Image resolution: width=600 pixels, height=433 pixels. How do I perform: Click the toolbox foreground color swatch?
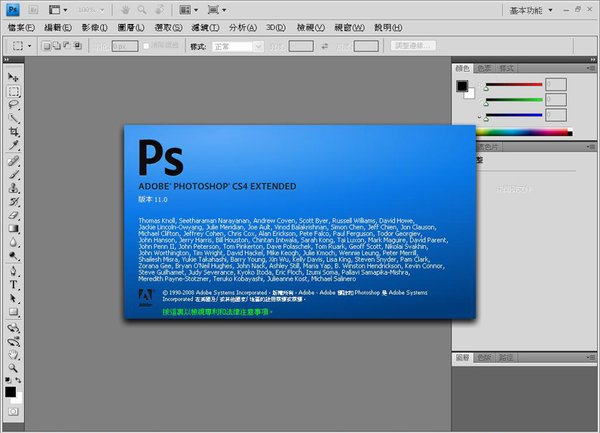(10, 392)
